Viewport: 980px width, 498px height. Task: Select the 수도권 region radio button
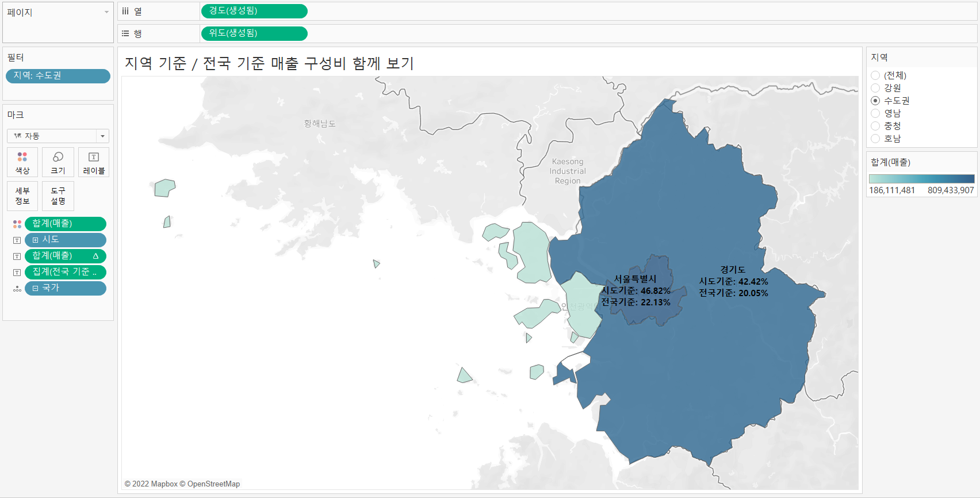tap(875, 101)
